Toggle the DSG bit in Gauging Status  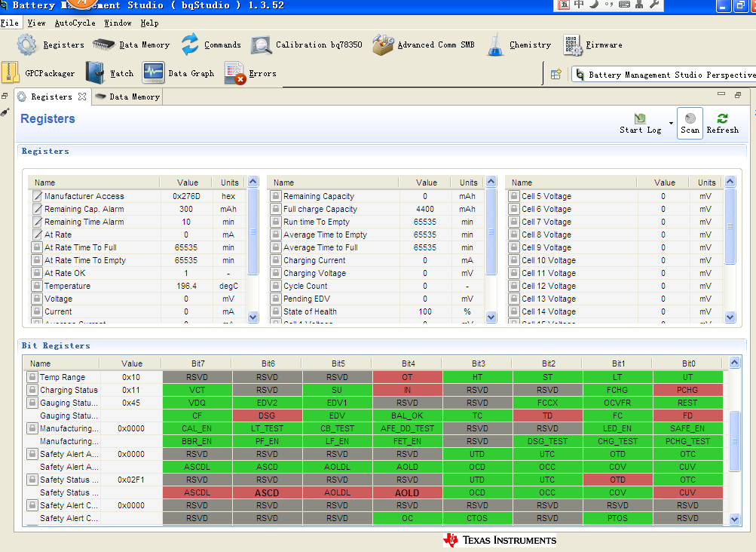click(x=267, y=416)
